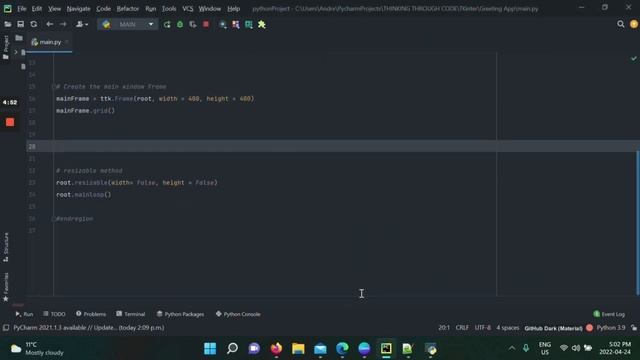Start debugging with the green bug icon

[180, 24]
